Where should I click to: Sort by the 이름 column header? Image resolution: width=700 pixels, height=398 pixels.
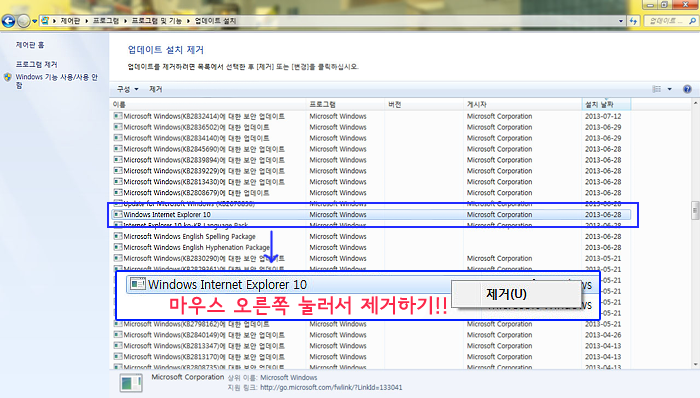[208, 104]
